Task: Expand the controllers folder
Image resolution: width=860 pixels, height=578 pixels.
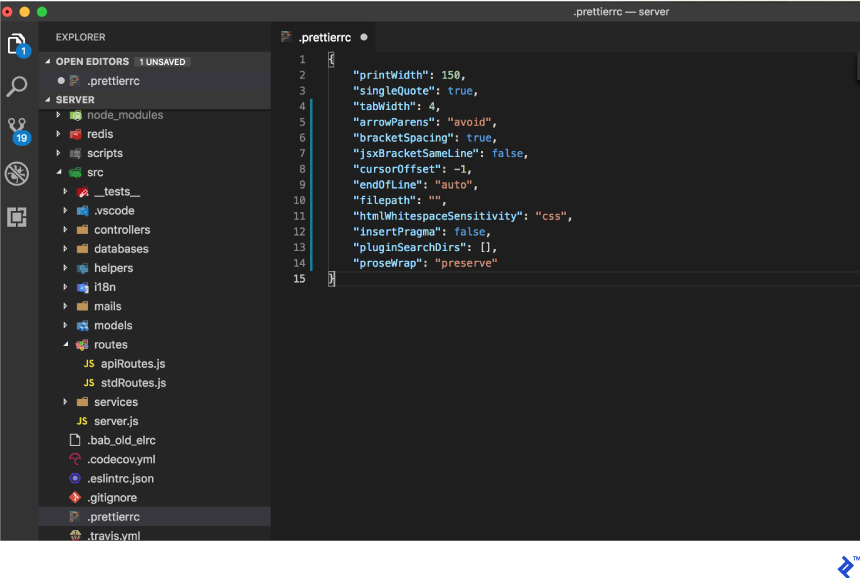Action: (65, 229)
